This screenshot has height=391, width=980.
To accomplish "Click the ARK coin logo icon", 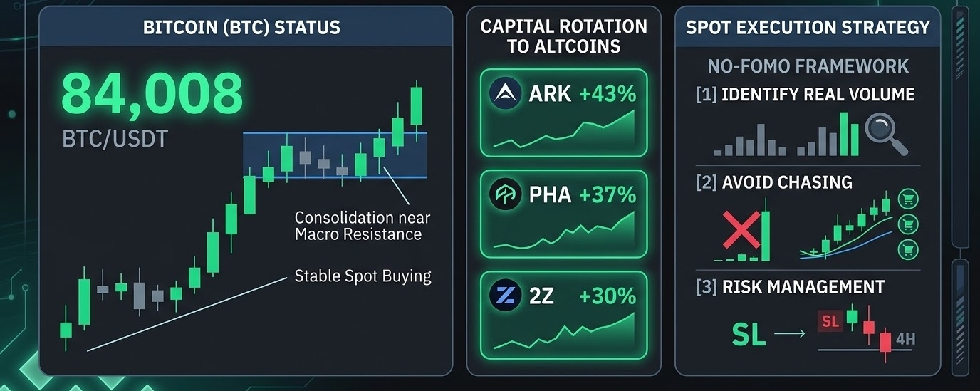I will click(x=506, y=93).
